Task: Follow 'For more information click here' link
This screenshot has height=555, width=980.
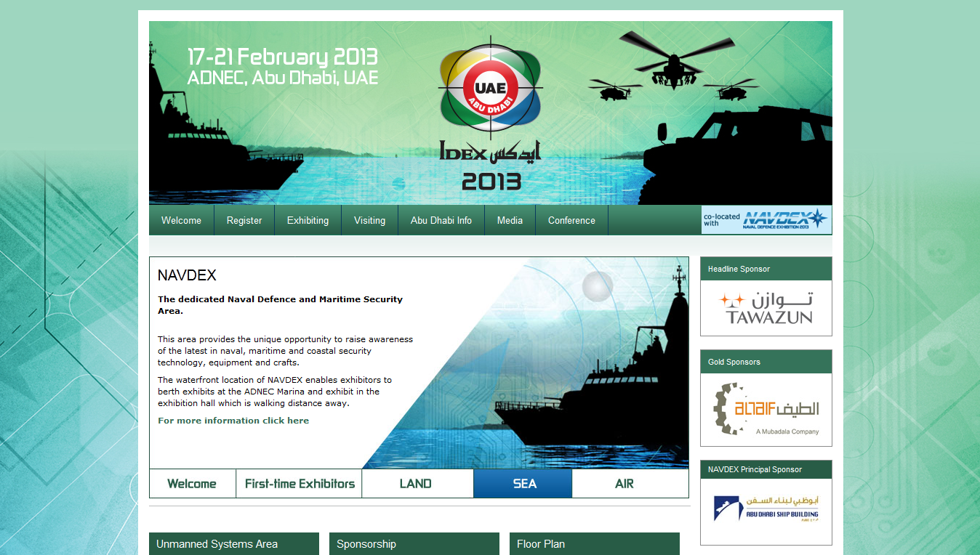Action: tap(233, 421)
